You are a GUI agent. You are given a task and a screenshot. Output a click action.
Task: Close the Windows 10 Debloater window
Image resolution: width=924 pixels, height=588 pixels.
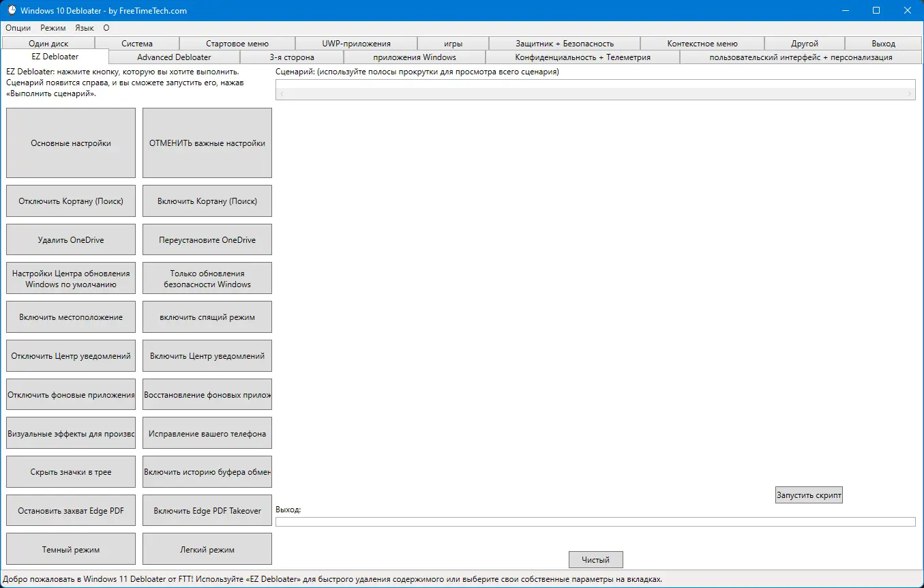pos(908,10)
